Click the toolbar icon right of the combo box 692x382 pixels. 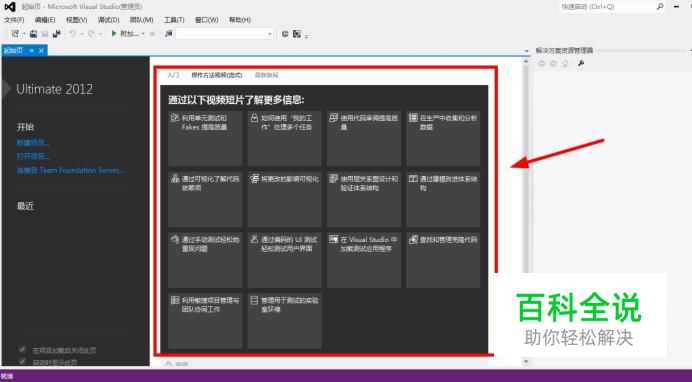(x=285, y=34)
